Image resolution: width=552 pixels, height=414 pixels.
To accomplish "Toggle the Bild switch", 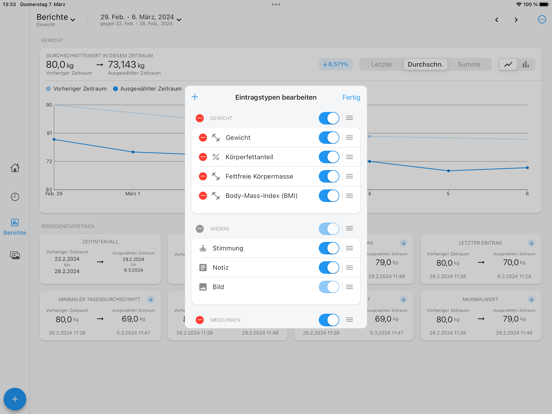I will point(329,287).
